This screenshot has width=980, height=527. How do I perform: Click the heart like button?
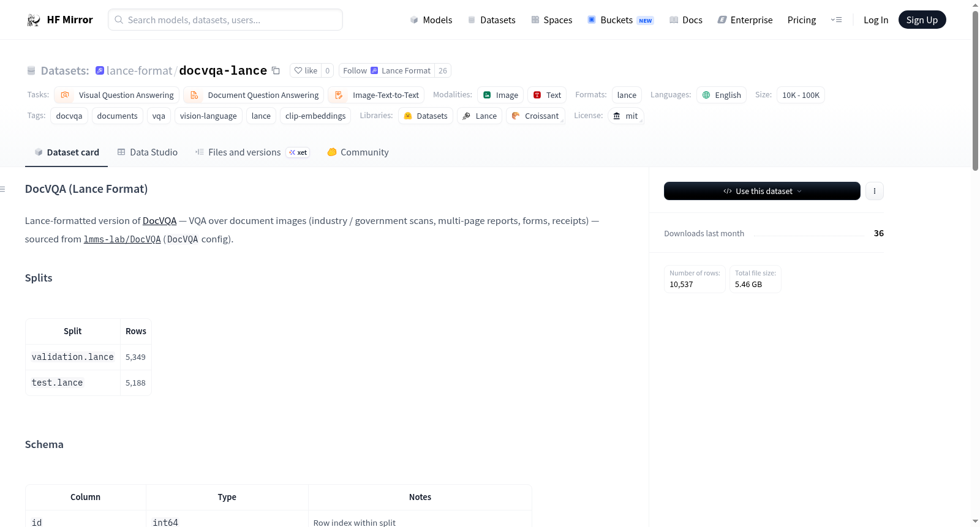click(306, 70)
